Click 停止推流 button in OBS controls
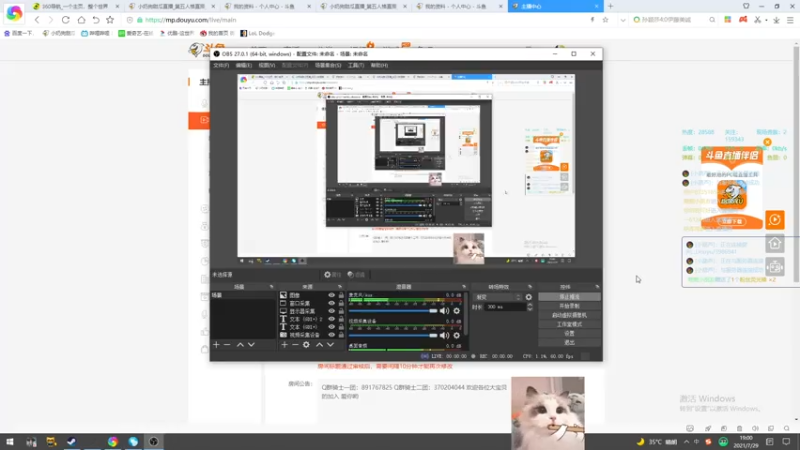This screenshot has width=800, height=450. tap(569, 297)
